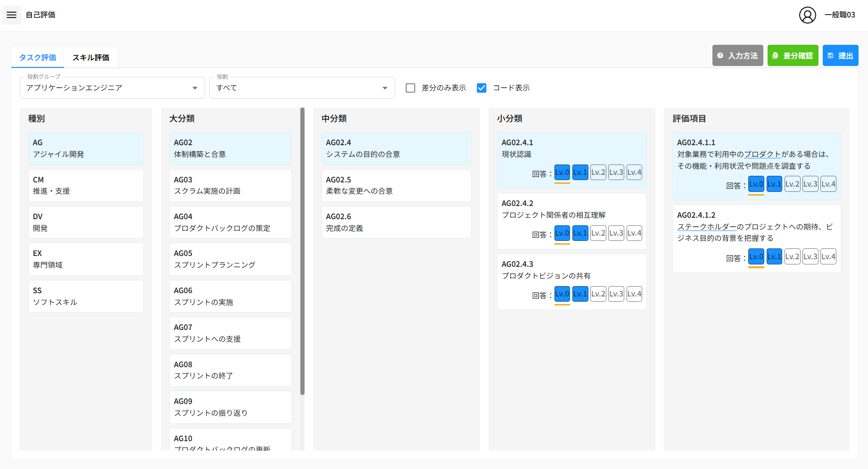This screenshot has width=868, height=469.
Task: Select Lv.2 for item AG02.4.1.1
Action: point(792,184)
